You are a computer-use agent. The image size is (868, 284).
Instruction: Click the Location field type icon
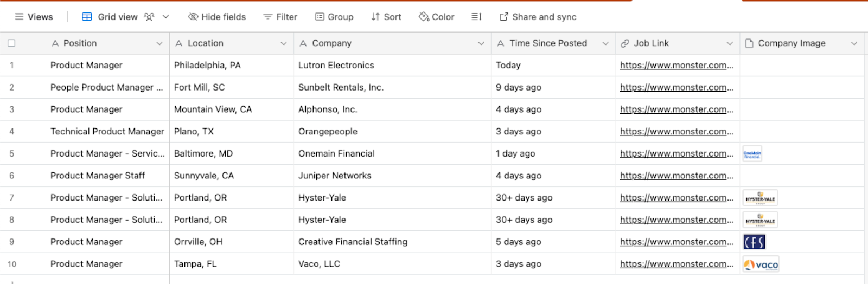(179, 43)
